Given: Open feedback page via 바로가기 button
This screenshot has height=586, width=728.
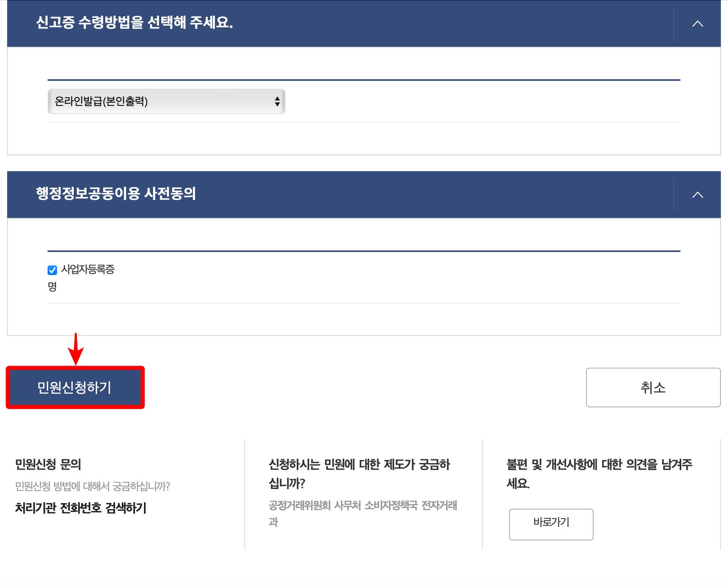Looking at the screenshot, I should (551, 524).
